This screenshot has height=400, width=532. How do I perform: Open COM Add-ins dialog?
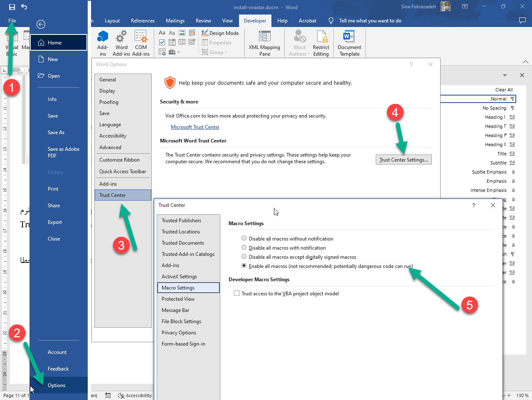pos(141,43)
